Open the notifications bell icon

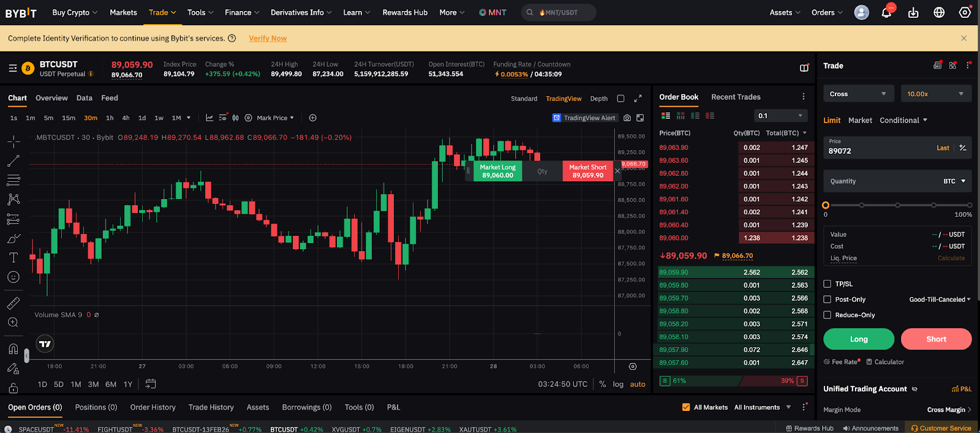(886, 12)
